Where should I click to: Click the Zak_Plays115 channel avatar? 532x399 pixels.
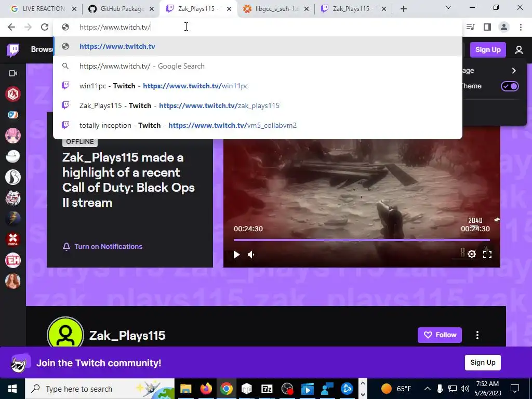(x=65, y=333)
